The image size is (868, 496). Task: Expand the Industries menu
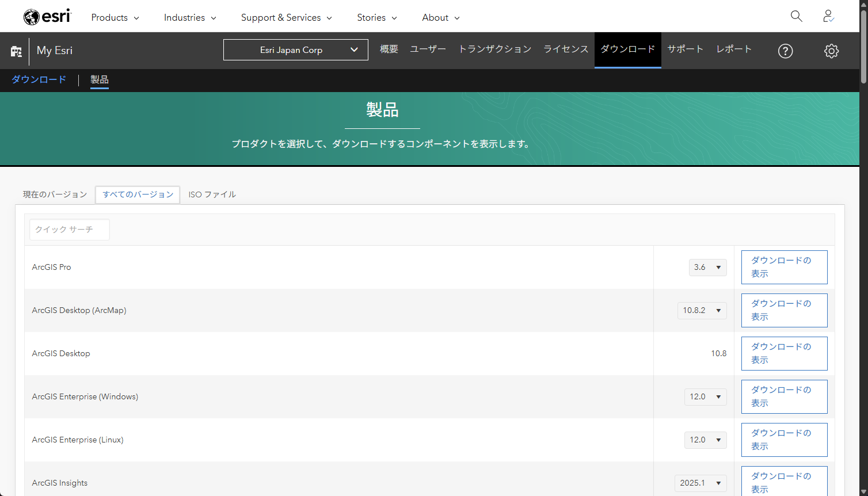tap(190, 17)
